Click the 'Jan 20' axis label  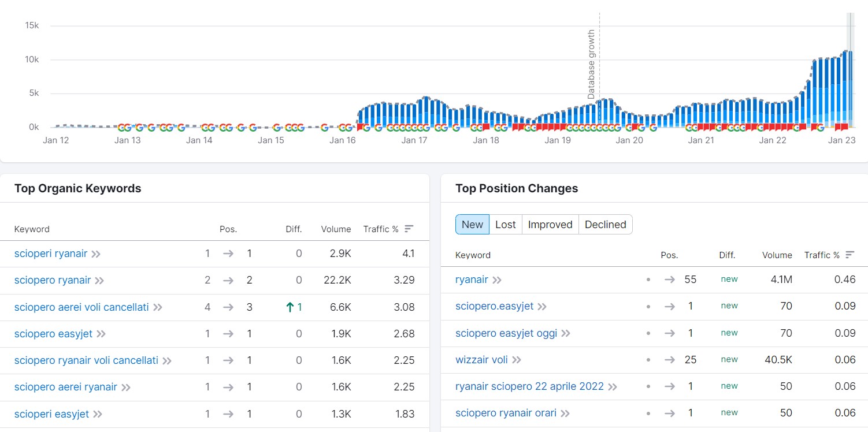pos(629,140)
